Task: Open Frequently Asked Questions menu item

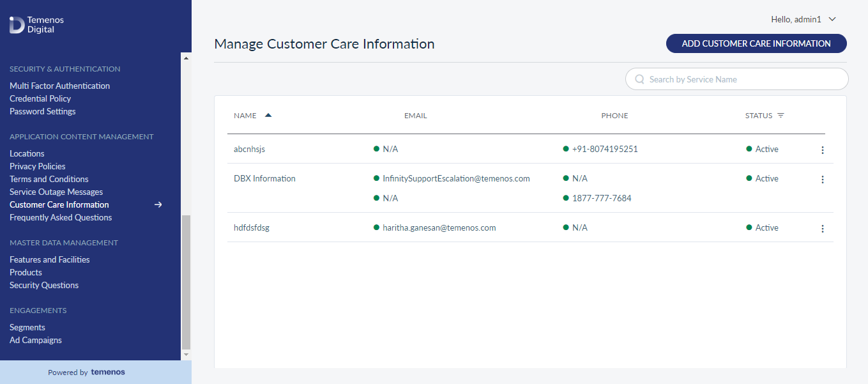Action: tap(61, 217)
